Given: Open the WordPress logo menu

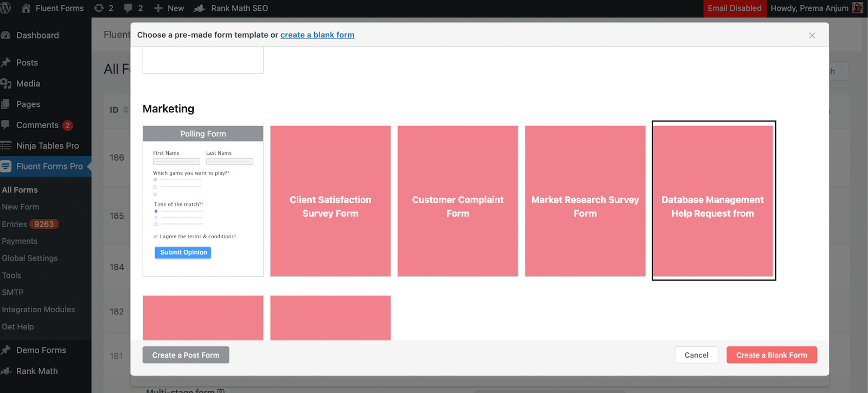Looking at the screenshot, I should (x=5, y=8).
